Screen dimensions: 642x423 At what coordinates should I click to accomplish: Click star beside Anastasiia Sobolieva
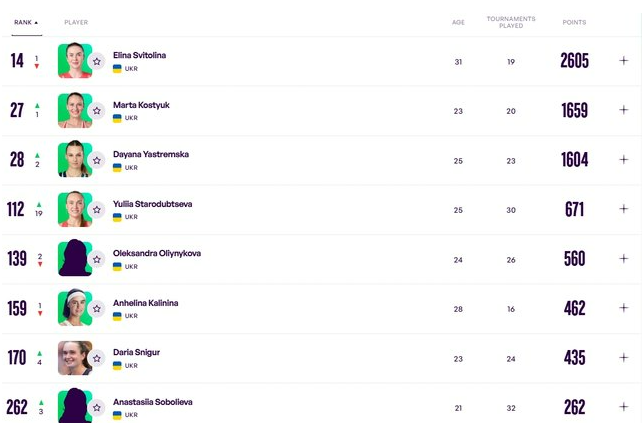[x=97, y=407]
